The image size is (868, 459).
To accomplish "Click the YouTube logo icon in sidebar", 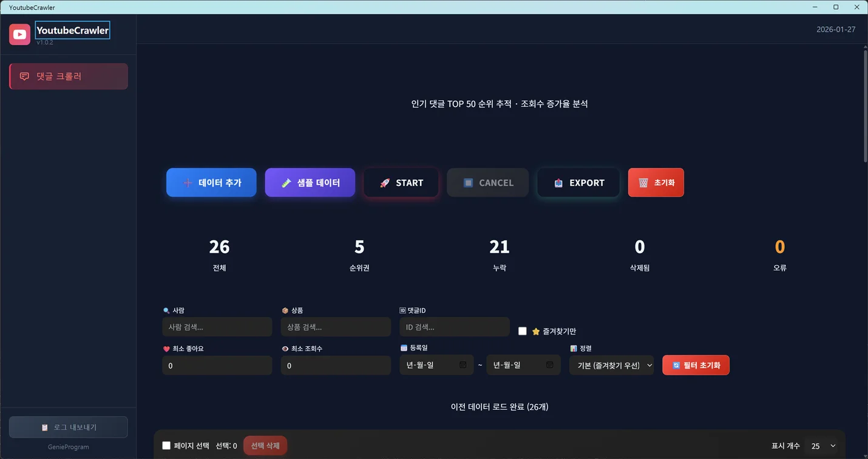I will [19, 35].
